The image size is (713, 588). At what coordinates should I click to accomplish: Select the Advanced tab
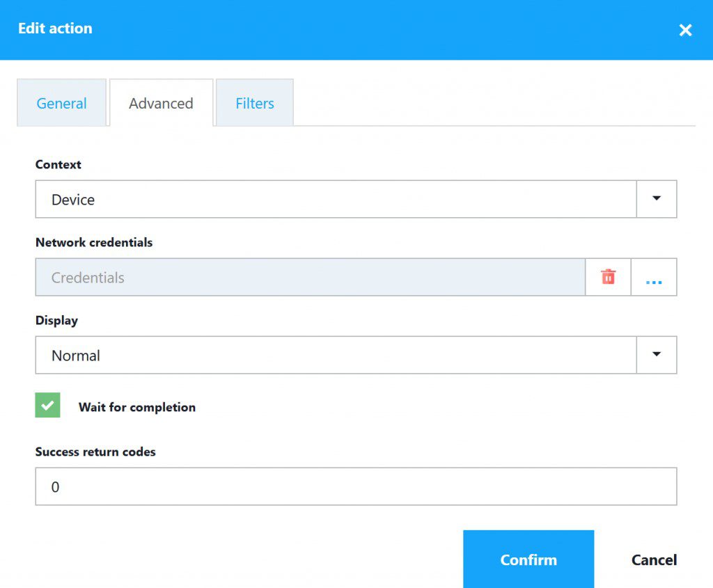pyautogui.click(x=161, y=102)
